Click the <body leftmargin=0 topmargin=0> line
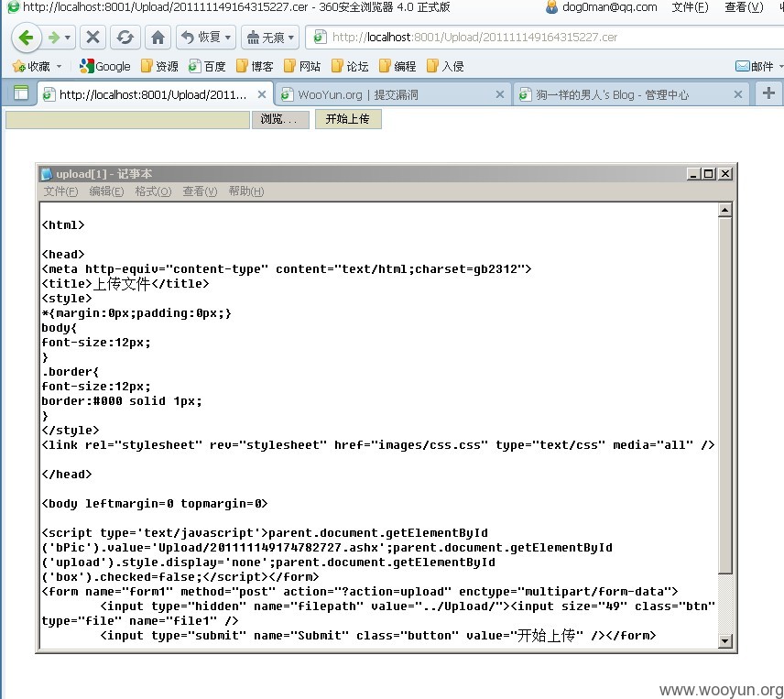This screenshot has width=784, height=699. 155,504
